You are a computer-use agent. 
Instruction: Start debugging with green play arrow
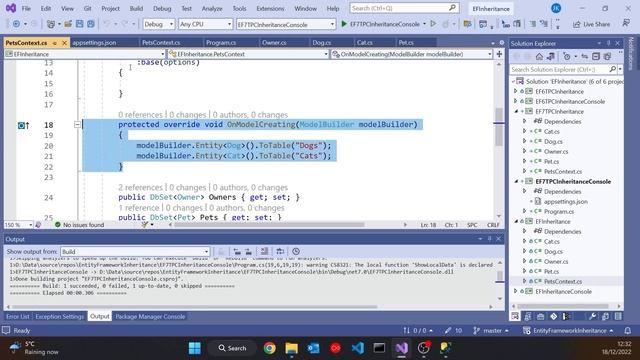pos(344,24)
